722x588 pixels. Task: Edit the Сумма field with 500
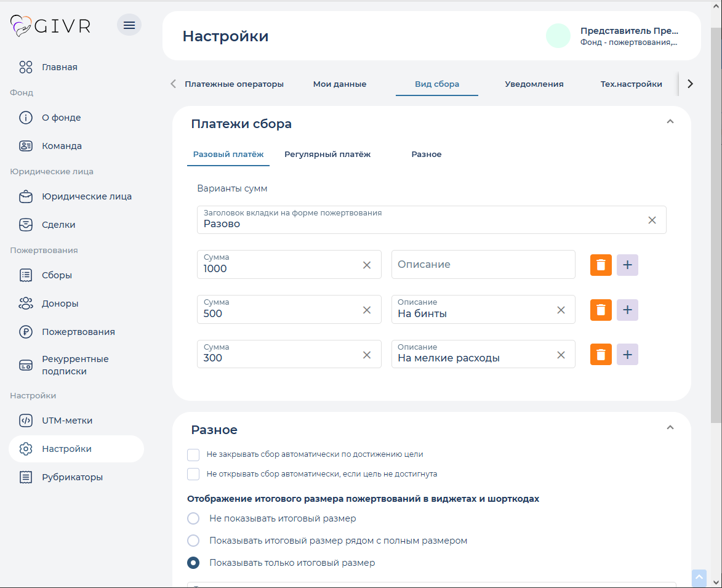click(289, 310)
